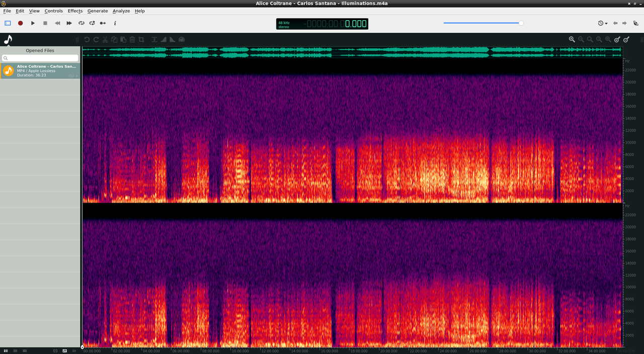The width and height of the screenshot is (644, 354).
Task: Apply the Fade Out ramp icon
Action: [173, 39]
